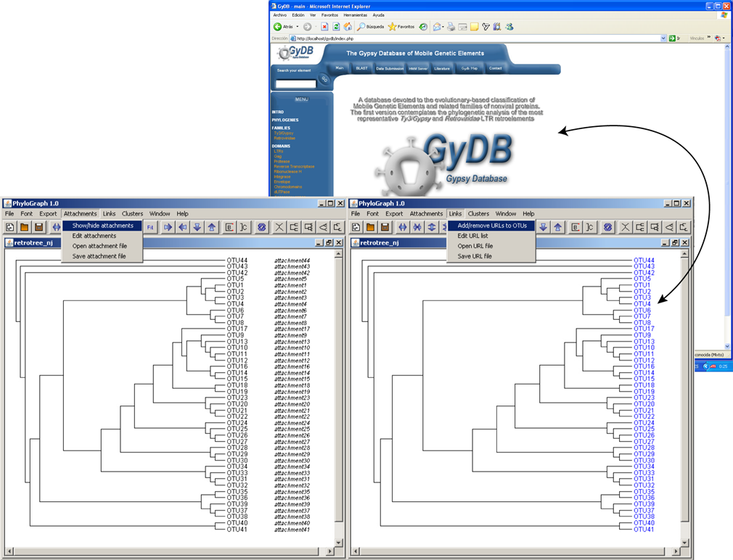
Task: Click the blue up arrow in left PhyloGraph toolbar
Action: click(212, 228)
